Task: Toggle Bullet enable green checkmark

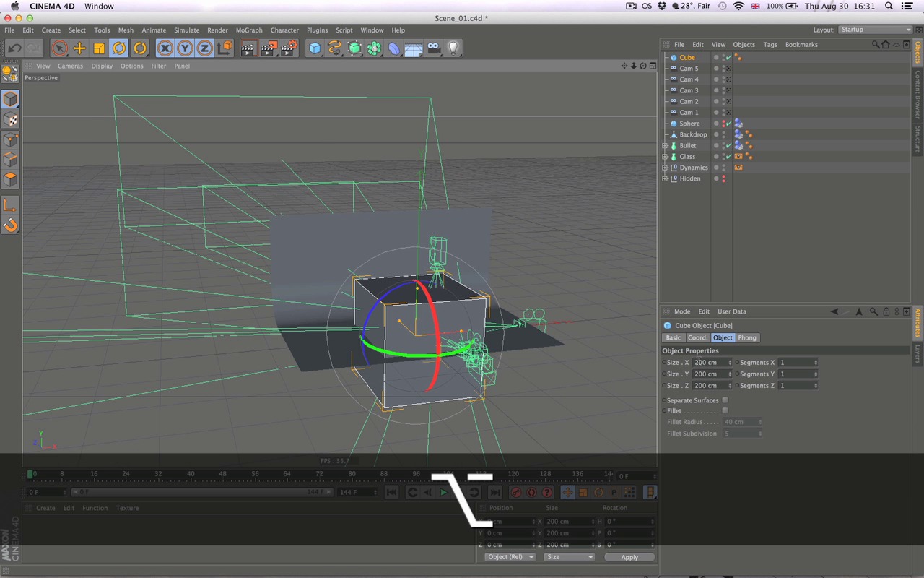Action: (728, 145)
